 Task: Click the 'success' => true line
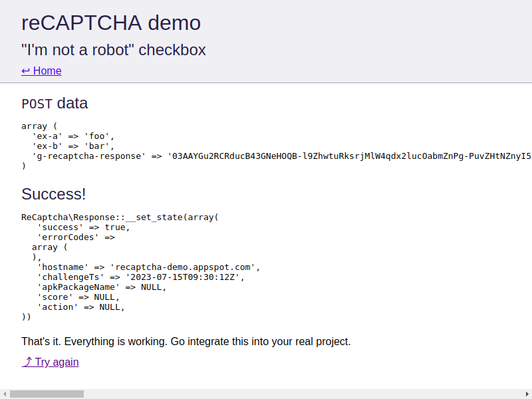tap(84, 227)
